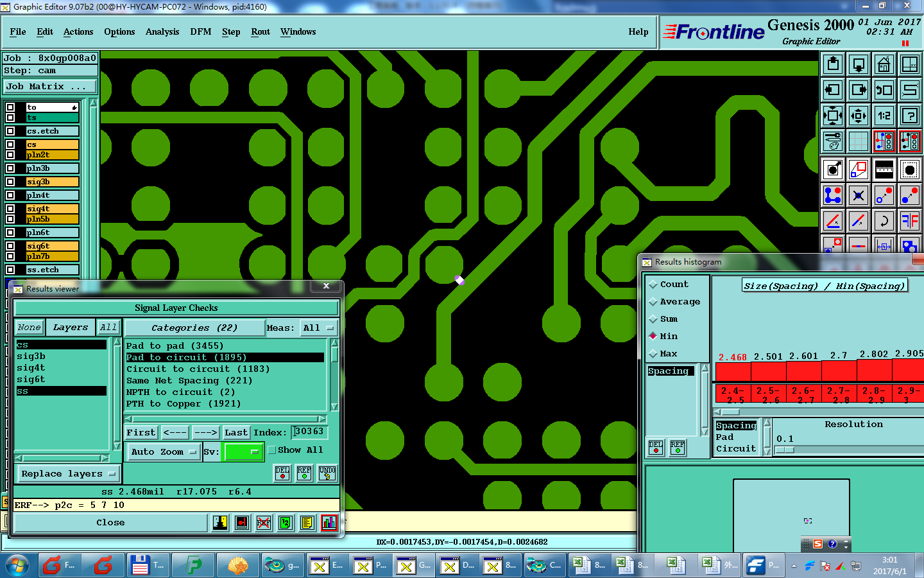Click the home view house icon
The height and width of the screenshot is (578, 924).
point(884,64)
